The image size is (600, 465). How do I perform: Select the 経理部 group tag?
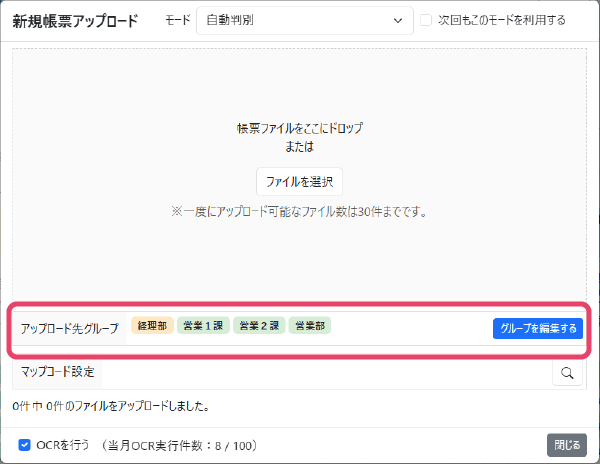(153, 326)
